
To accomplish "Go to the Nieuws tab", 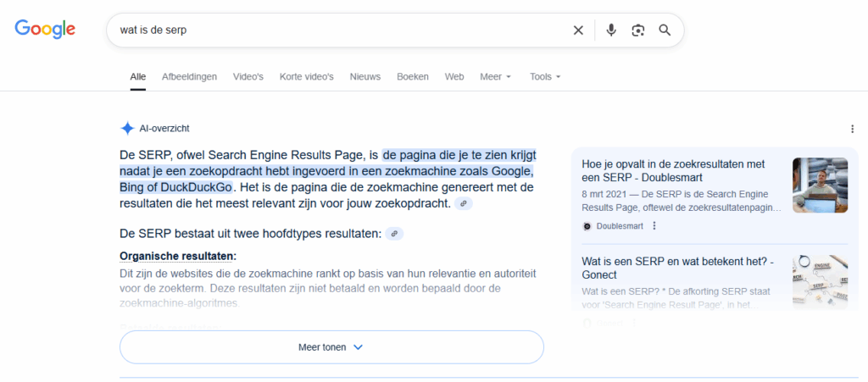I will coord(365,77).
